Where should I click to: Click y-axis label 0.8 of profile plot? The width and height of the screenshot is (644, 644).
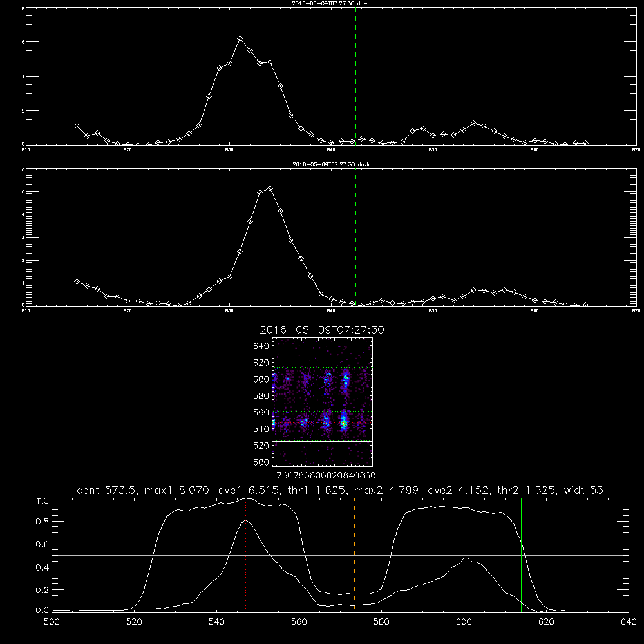click(43, 521)
